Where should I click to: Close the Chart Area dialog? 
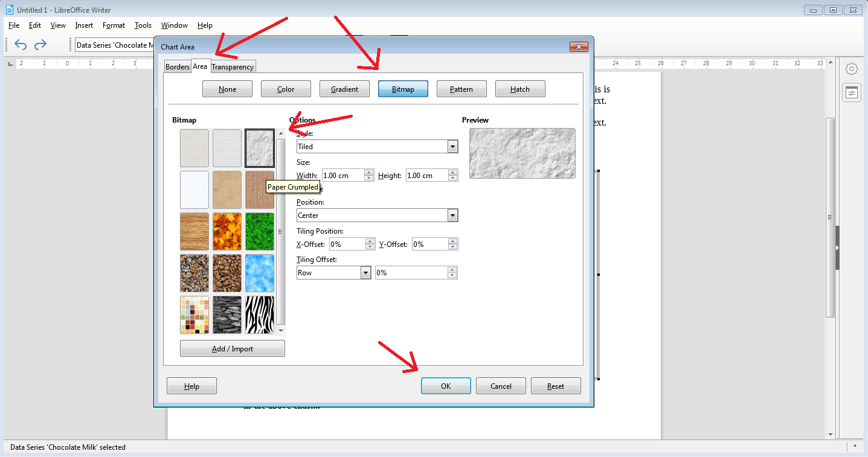pos(579,47)
